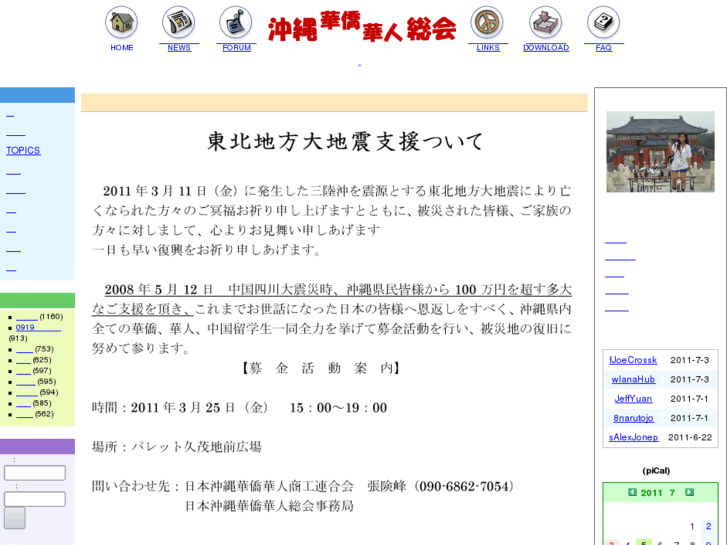Viewport: 727px width, 545px height.
Task: Click the 2011-6-22 date cell
Action: pyautogui.click(x=690, y=437)
